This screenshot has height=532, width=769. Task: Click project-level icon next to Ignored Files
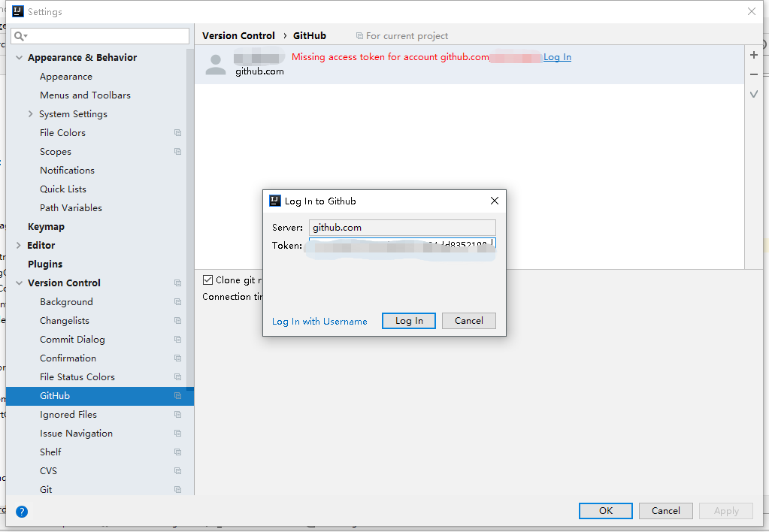point(177,415)
